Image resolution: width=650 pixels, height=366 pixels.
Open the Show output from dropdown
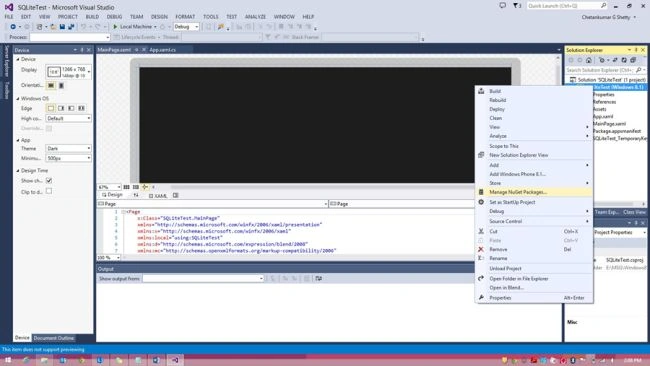coord(203,279)
